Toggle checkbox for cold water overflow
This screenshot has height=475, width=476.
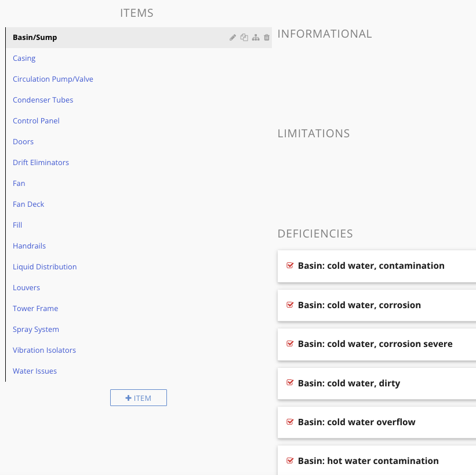[x=290, y=422]
